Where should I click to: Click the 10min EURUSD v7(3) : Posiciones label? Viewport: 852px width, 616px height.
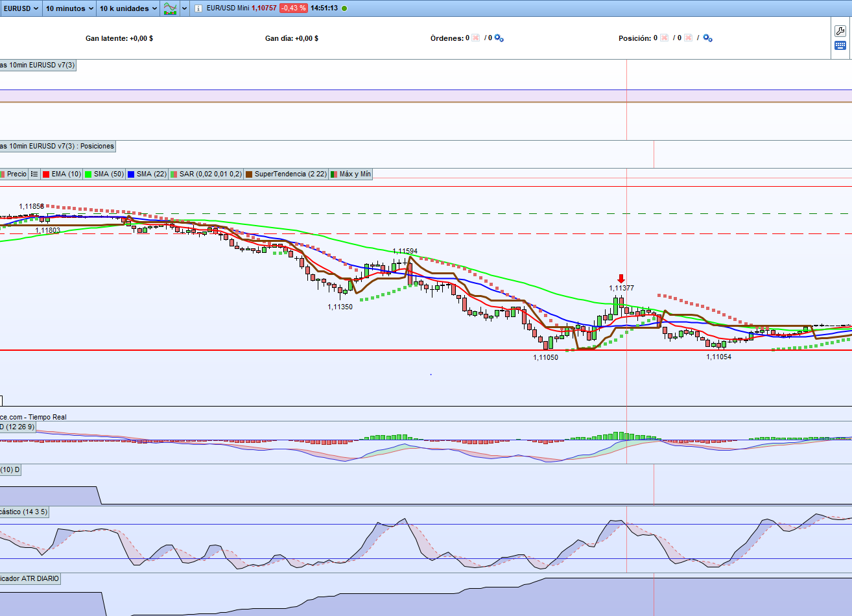(58, 146)
